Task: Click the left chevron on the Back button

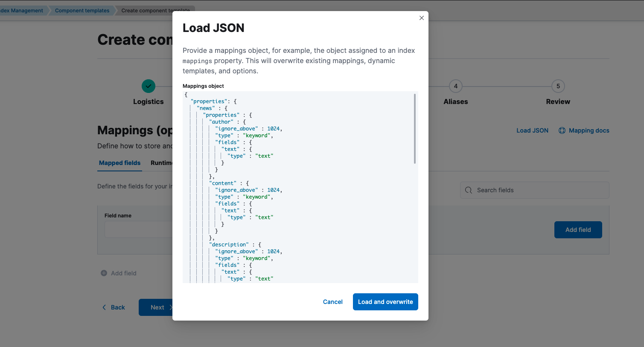Action: tap(104, 307)
